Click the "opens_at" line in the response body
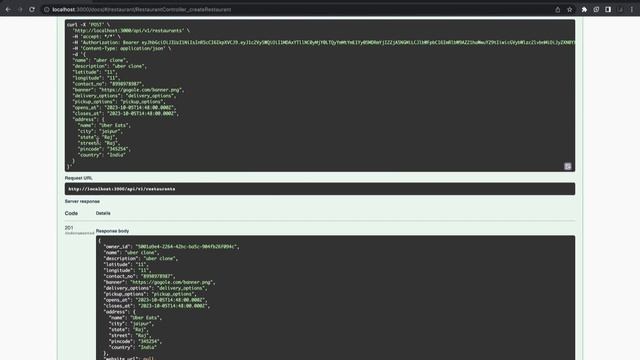Viewport: 640px width, 360px height. (156, 300)
